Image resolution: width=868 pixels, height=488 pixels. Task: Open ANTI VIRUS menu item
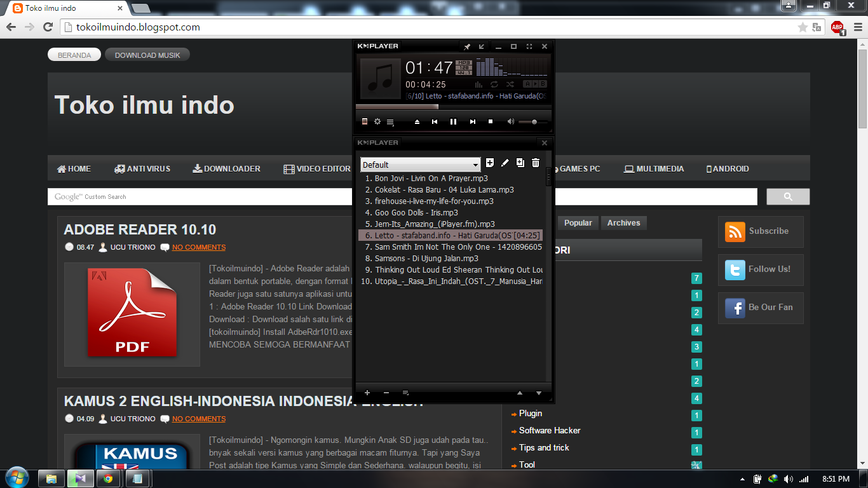click(142, 169)
